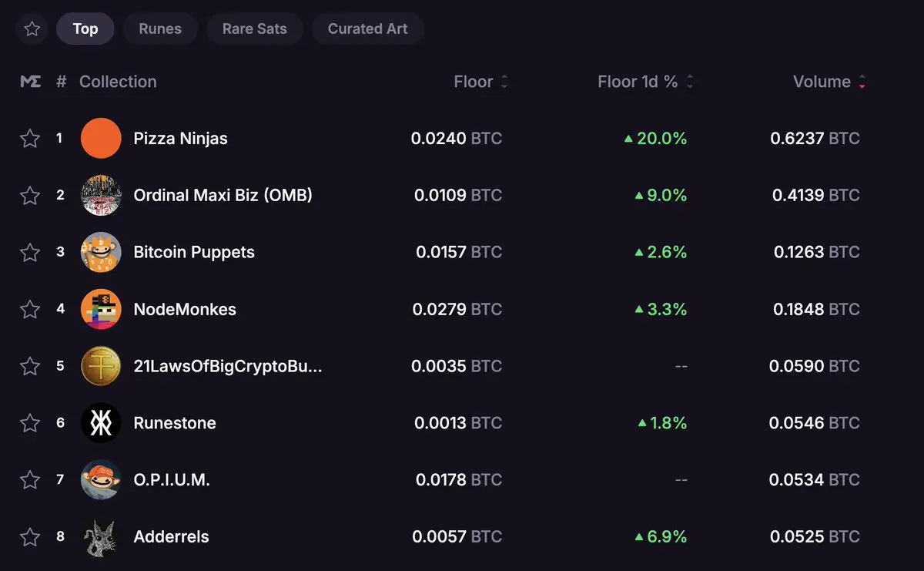
Task: Open the Bitcoin Puppets collection name
Action: click(194, 252)
